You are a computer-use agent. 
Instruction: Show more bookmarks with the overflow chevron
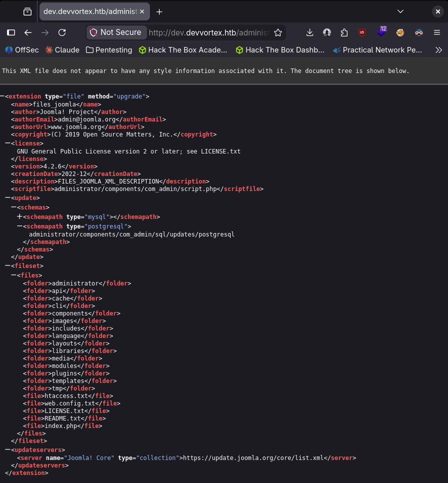click(x=438, y=50)
